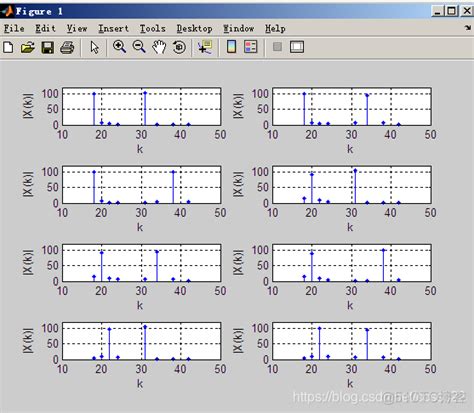Image resolution: width=474 pixels, height=413 pixels.
Task: Enable the Pan hand tool
Action: point(159,47)
